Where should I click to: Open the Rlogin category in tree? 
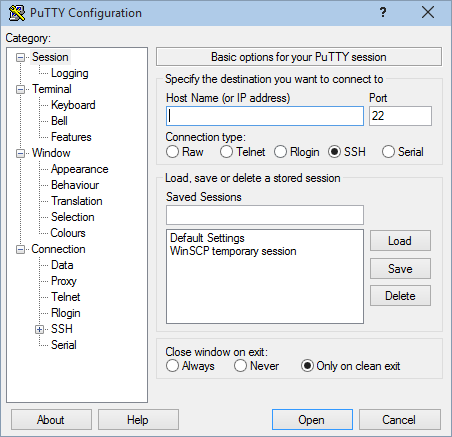66,313
